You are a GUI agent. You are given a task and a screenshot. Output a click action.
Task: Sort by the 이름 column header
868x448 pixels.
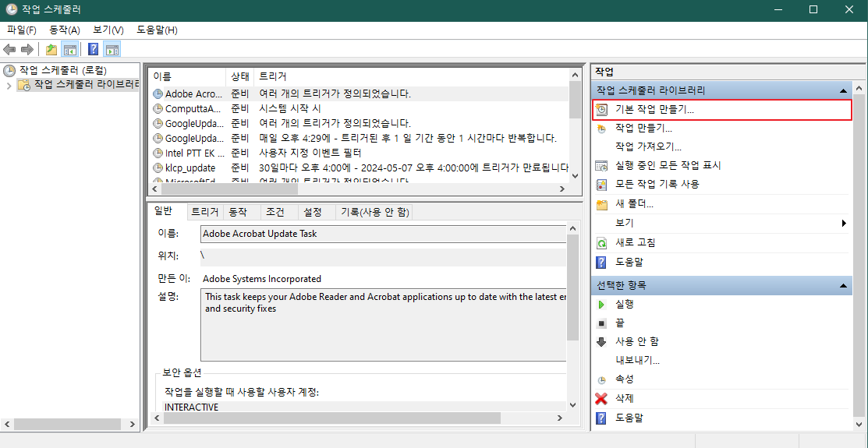coord(187,76)
